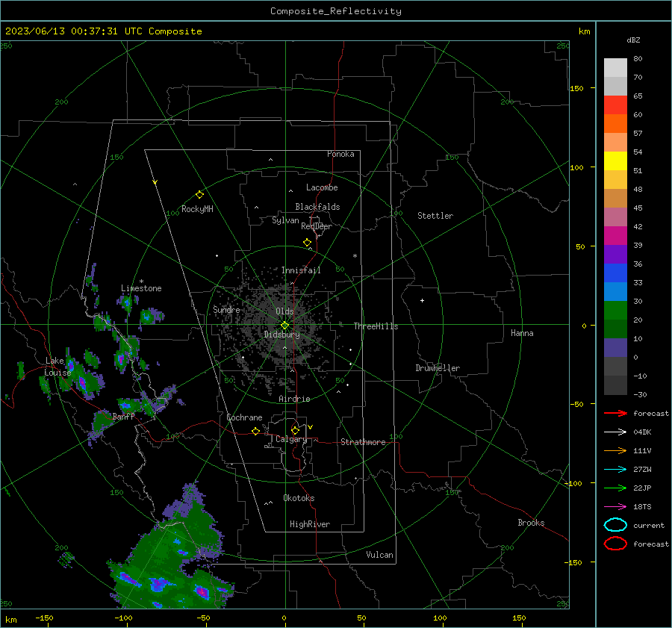This screenshot has width=672, height=628.
Task: Select the white asterisk marker above Limestone
Action: 141,282
